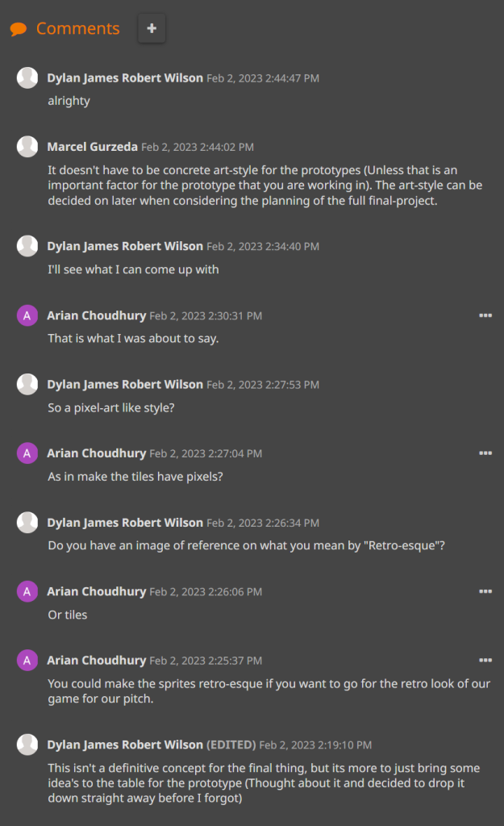Click the add comment plus button

click(x=152, y=29)
